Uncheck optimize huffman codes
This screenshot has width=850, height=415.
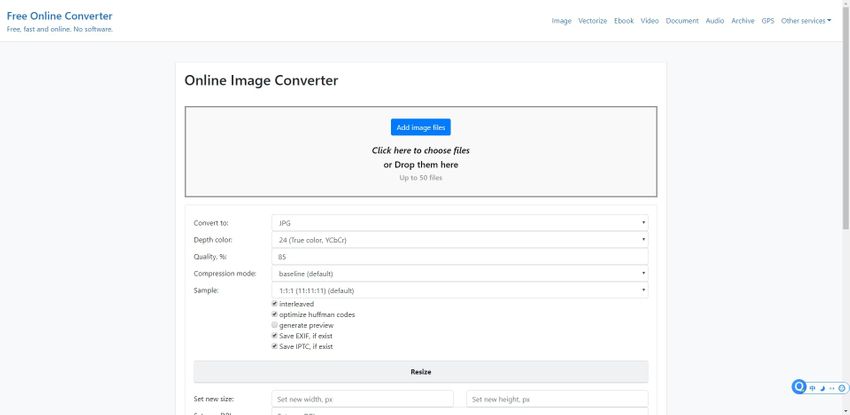[x=275, y=314]
